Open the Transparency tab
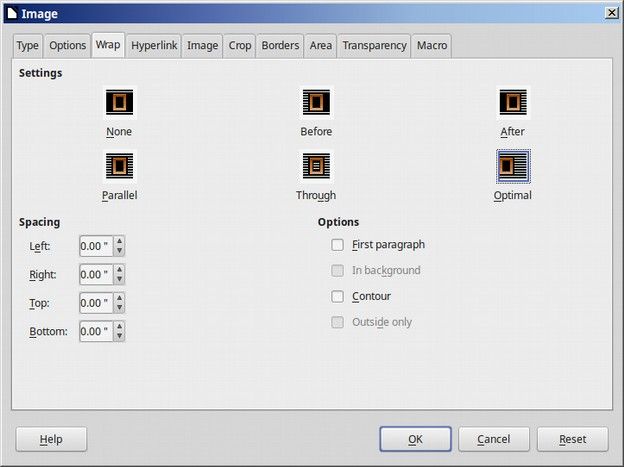This screenshot has height=467, width=624. pos(374,46)
